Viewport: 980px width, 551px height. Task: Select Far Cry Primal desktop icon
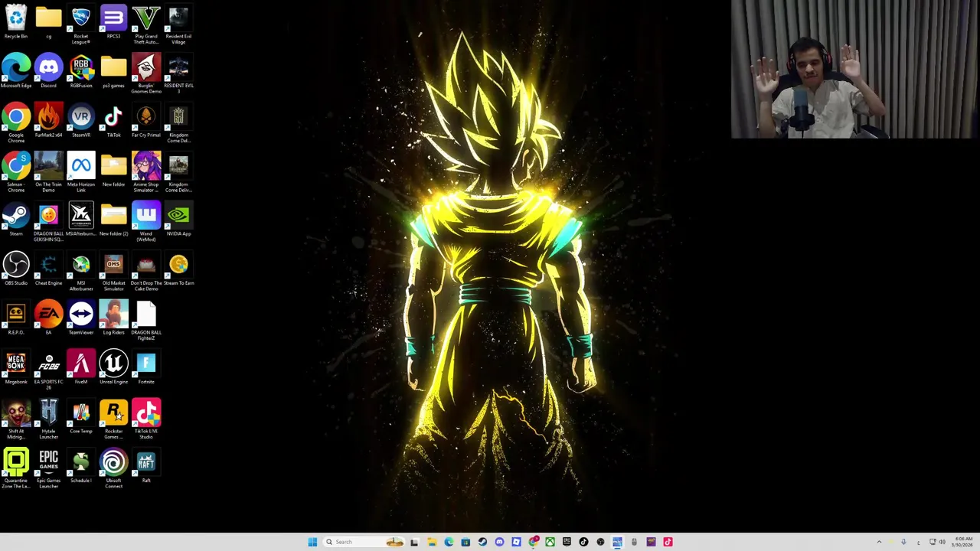pos(146,121)
